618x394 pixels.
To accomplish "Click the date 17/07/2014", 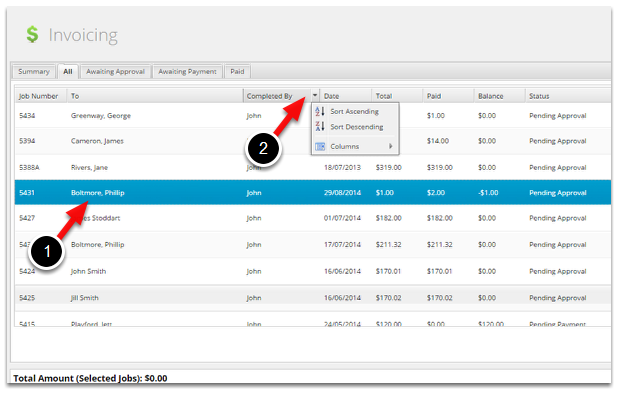I will pyautogui.click(x=342, y=245).
